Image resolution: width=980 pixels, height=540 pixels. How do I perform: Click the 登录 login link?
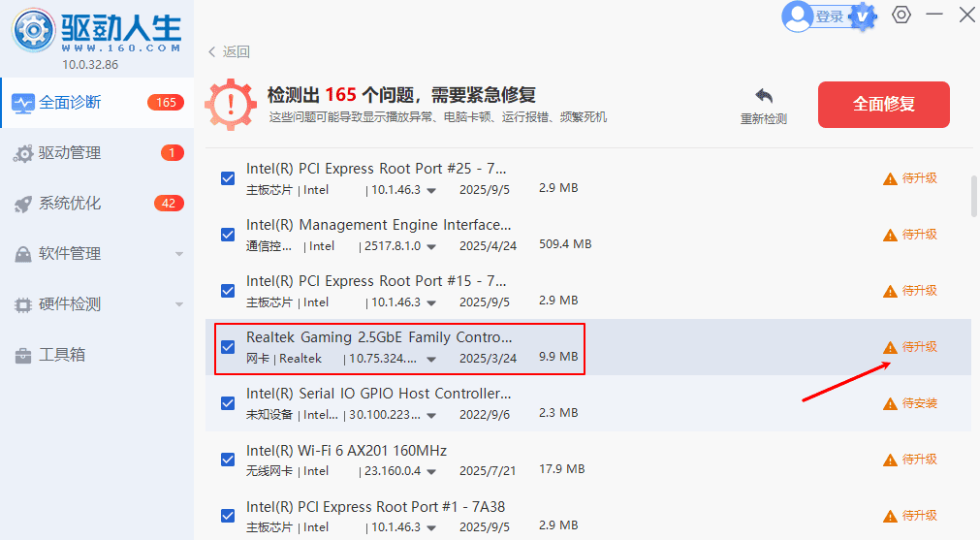pos(830,16)
